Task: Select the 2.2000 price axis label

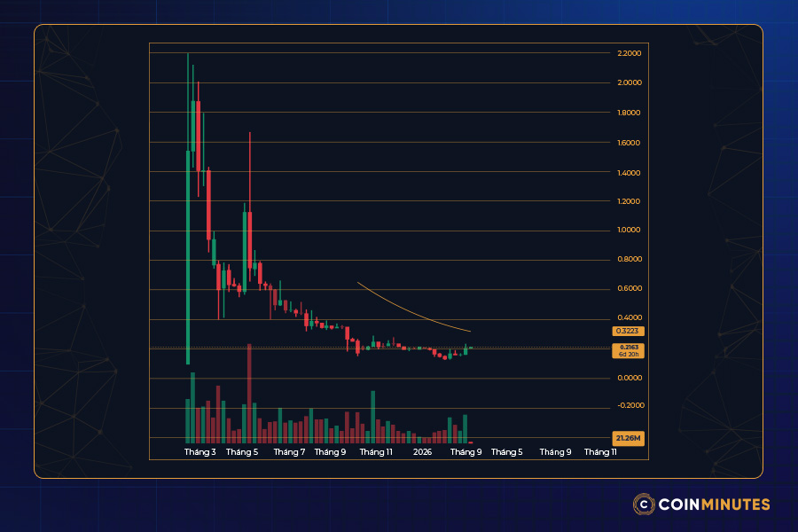Action: 629,54
